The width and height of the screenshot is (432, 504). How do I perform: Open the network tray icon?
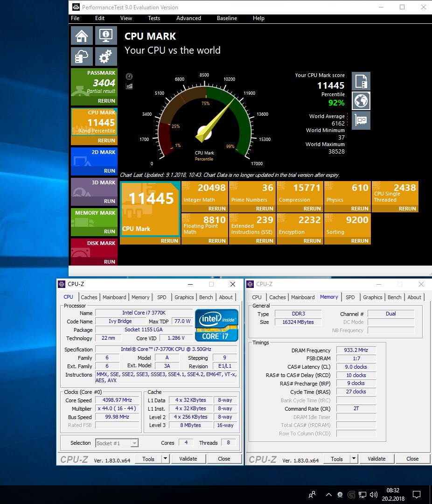point(362,495)
